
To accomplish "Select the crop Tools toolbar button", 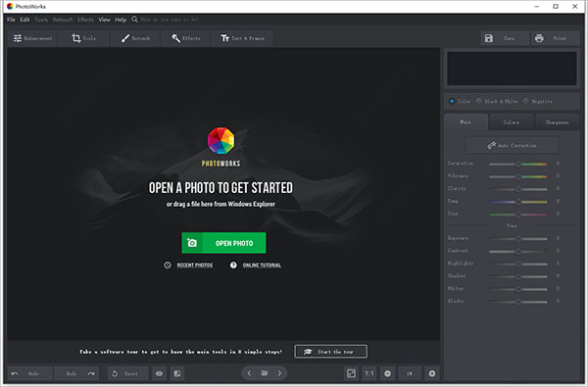I will 83,38.
